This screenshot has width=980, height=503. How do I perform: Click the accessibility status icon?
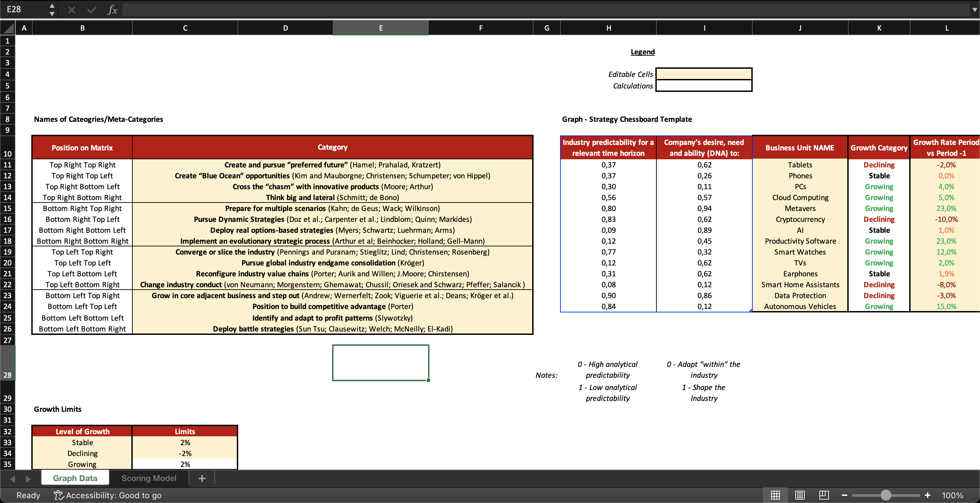(x=58, y=495)
